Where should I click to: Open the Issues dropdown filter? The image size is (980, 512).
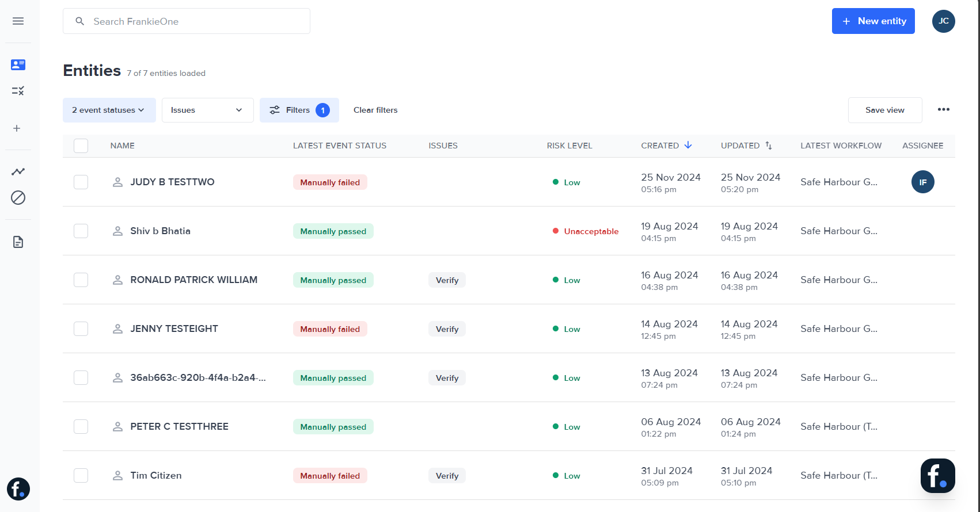(207, 110)
